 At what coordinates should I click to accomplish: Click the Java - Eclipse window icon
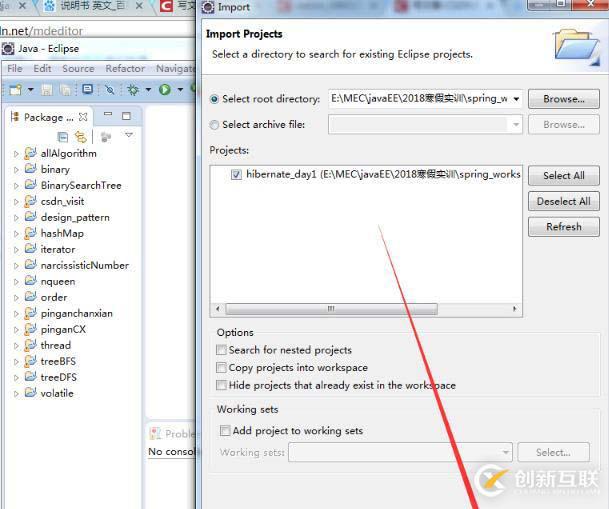[x=8, y=49]
